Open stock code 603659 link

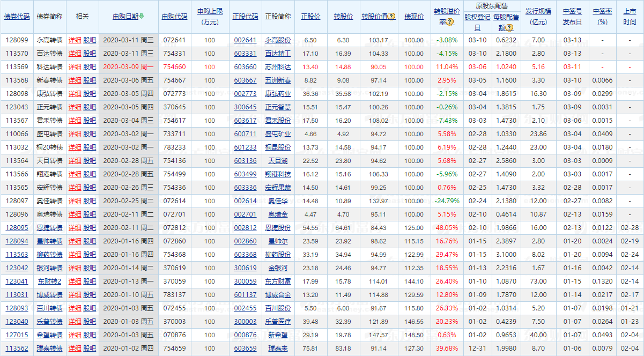pyautogui.click(x=245, y=348)
